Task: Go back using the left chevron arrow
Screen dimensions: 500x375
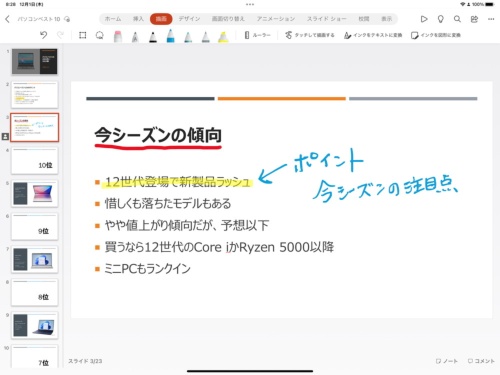Action: [7, 19]
